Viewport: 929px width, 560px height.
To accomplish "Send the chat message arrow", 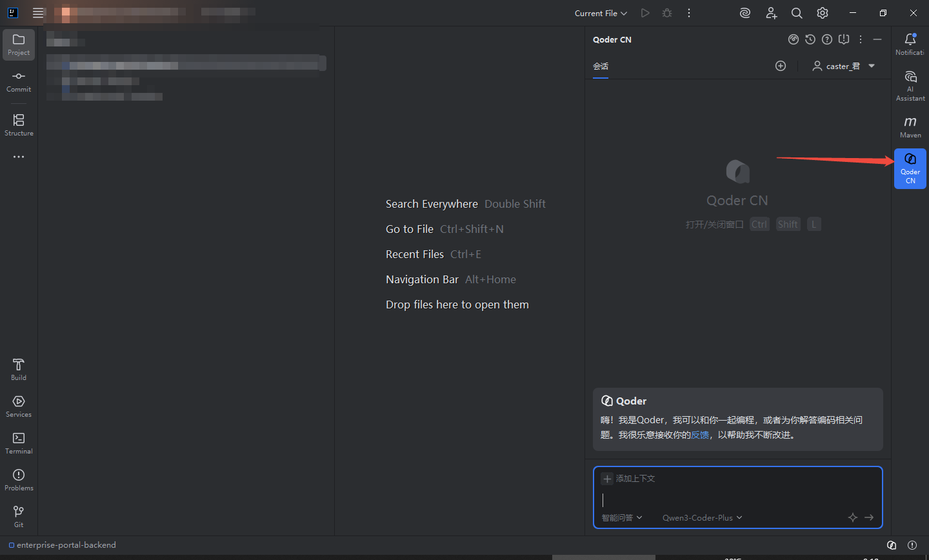I will 869,517.
